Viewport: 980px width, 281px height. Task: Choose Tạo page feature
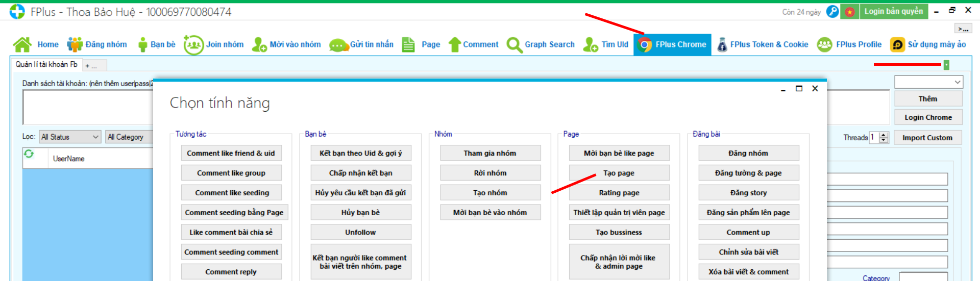point(619,173)
